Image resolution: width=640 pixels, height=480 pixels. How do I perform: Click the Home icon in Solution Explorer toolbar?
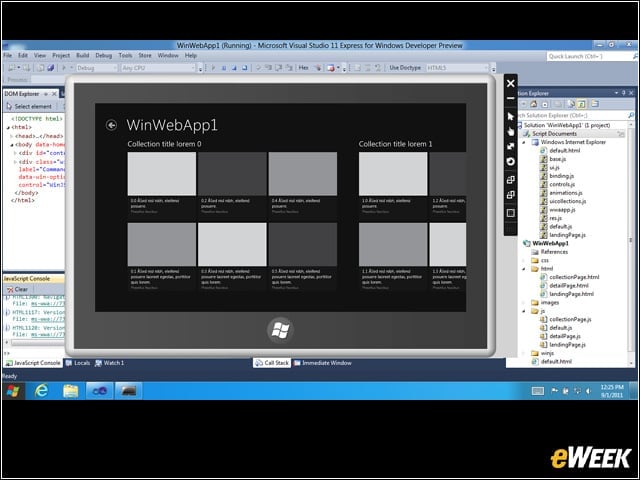pyautogui.click(x=533, y=104)
